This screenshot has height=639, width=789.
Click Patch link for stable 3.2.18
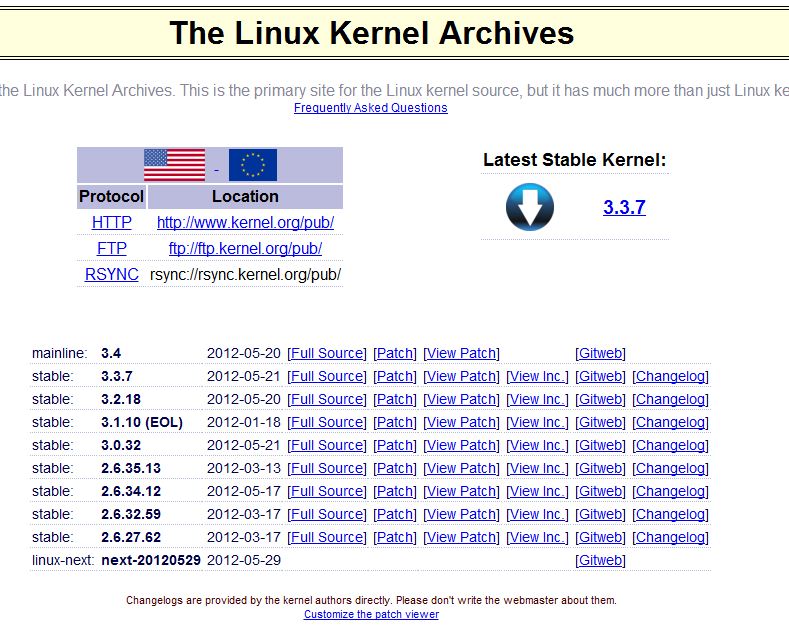[x=395, y=400]
